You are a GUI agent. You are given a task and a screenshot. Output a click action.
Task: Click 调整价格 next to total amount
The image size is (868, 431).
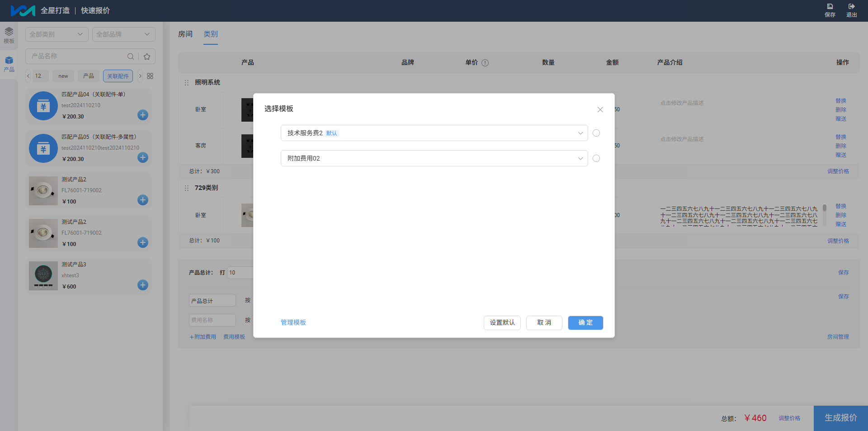[x=789, y=418]
